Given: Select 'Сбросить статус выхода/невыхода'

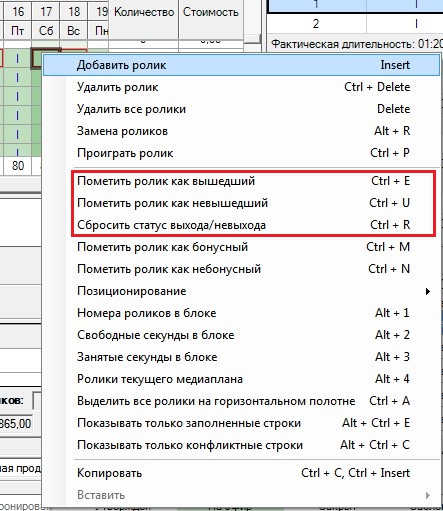Looking at the screenshot, I should (x=241, y=225).
